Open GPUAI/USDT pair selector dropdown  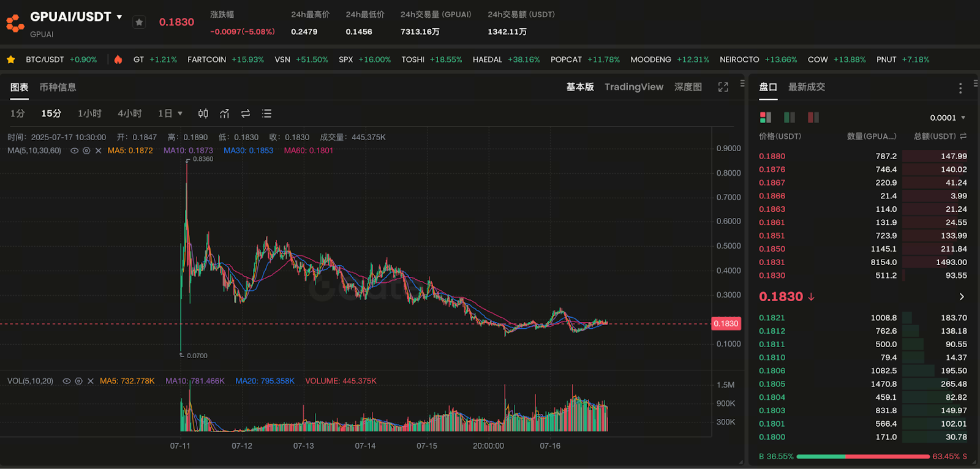[x=119, y=17]
